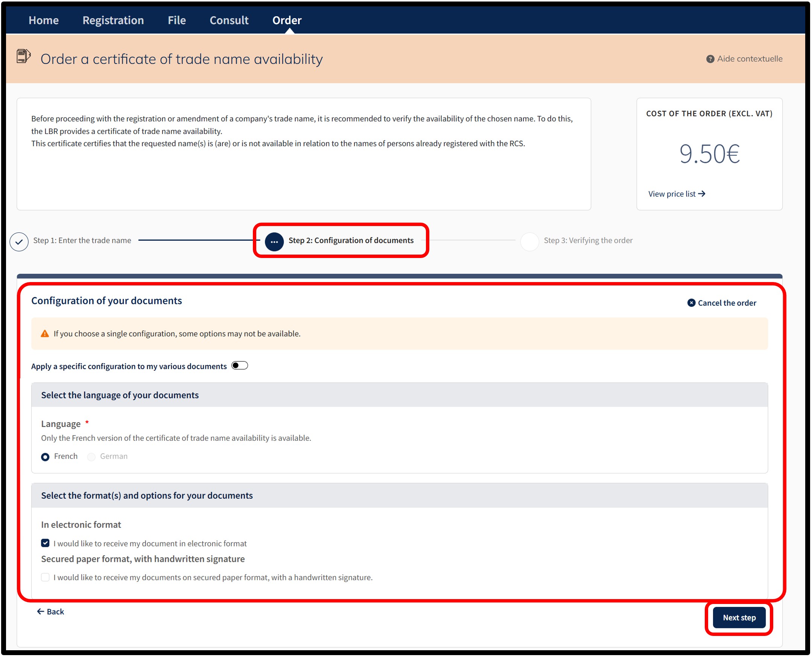Open the Order menu
The image size is (812, 657).
tap(287, 20)
